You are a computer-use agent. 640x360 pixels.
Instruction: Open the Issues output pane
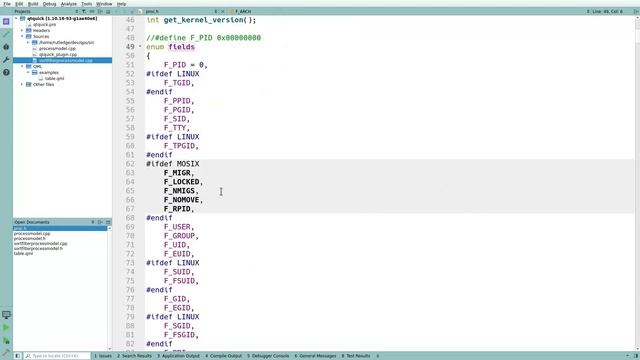click(x=103, y=356)
